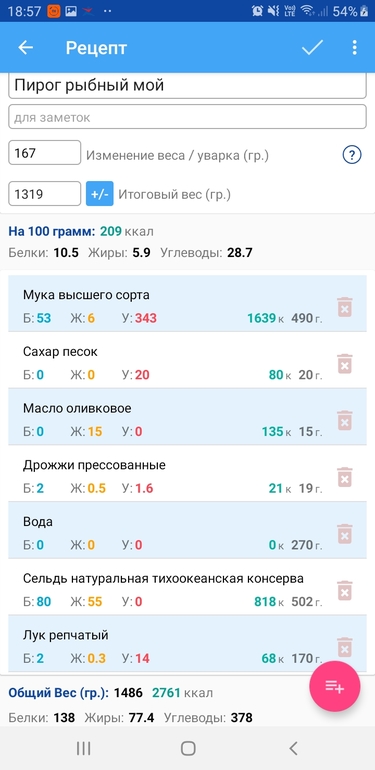Viewport: 375px width, 770px height.
Task: Edit the 167 weight change field
Action: [x=45, y=153]
